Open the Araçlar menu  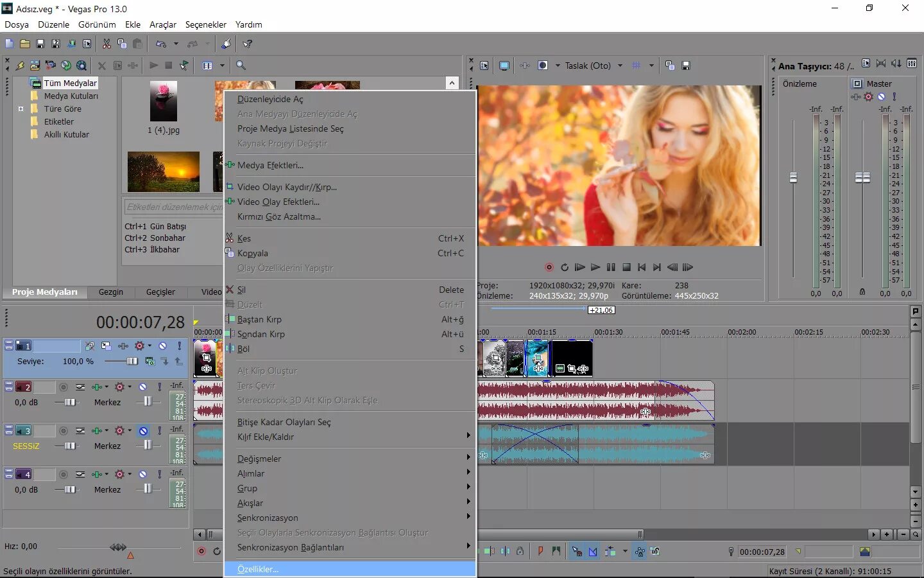pos(162,24)
